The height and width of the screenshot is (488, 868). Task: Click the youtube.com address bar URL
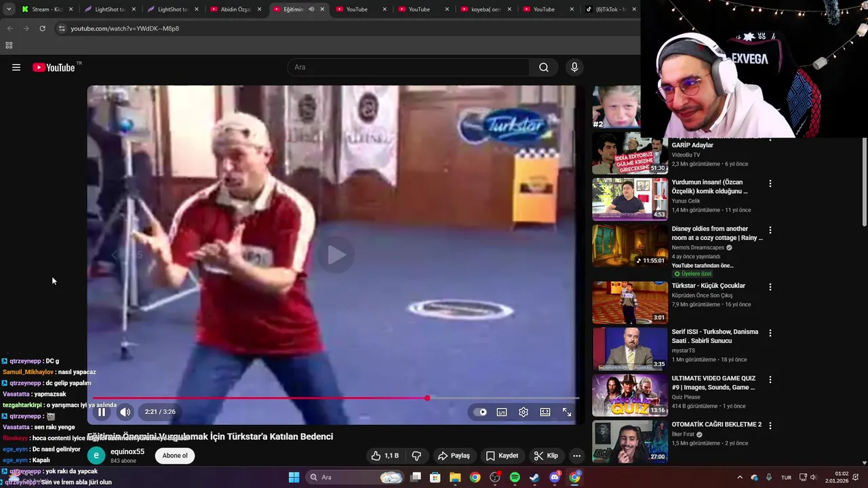pos(125,28)
